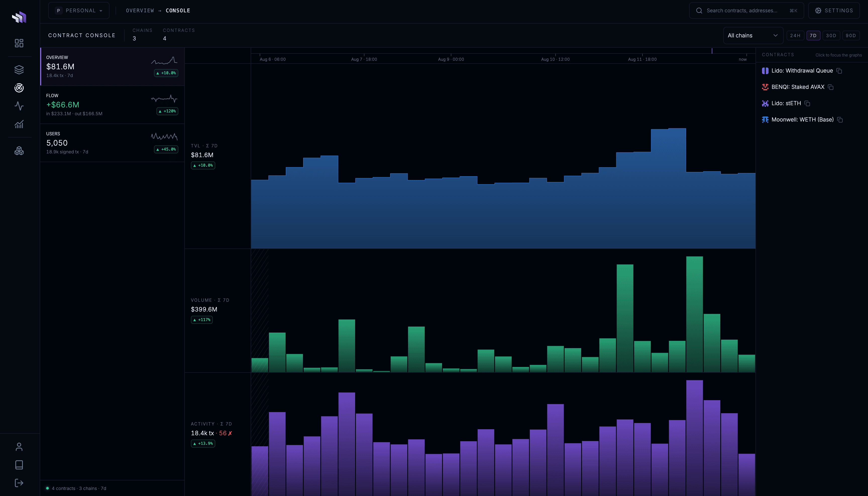Image resolution: width=868 pixels, height=496 pixels.
Task: Click the timeline position marker near now
Action: tap(712, 51)
